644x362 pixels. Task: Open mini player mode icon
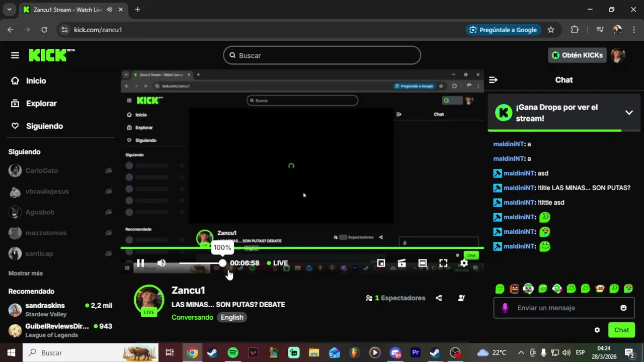tap(381, 263)
